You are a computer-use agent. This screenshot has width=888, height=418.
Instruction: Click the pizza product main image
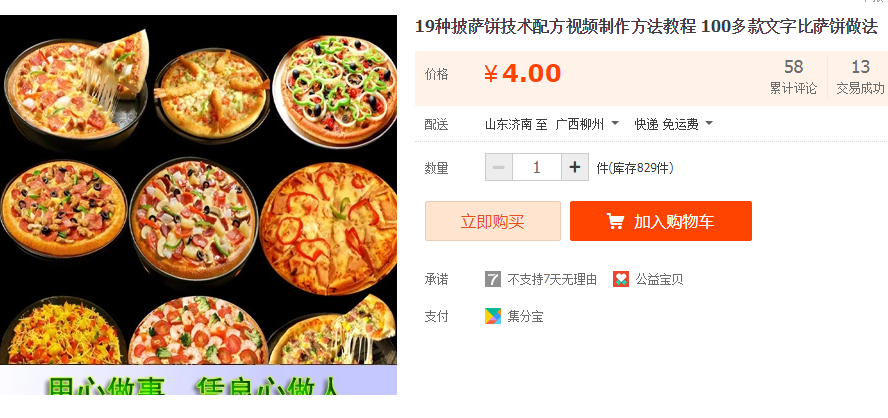[198, 190]
